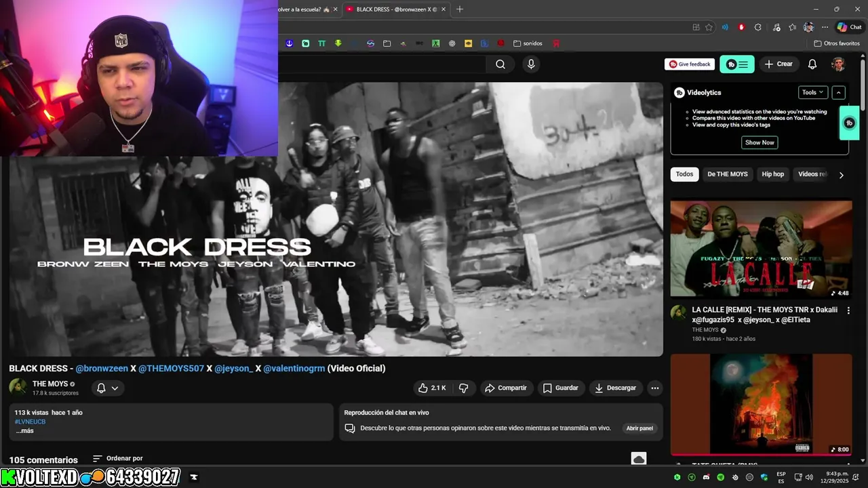Open Windows Security shield tray icon
The width and height of the screenshot is (868, 488).
pyautogui.click(x=764, y=477)
